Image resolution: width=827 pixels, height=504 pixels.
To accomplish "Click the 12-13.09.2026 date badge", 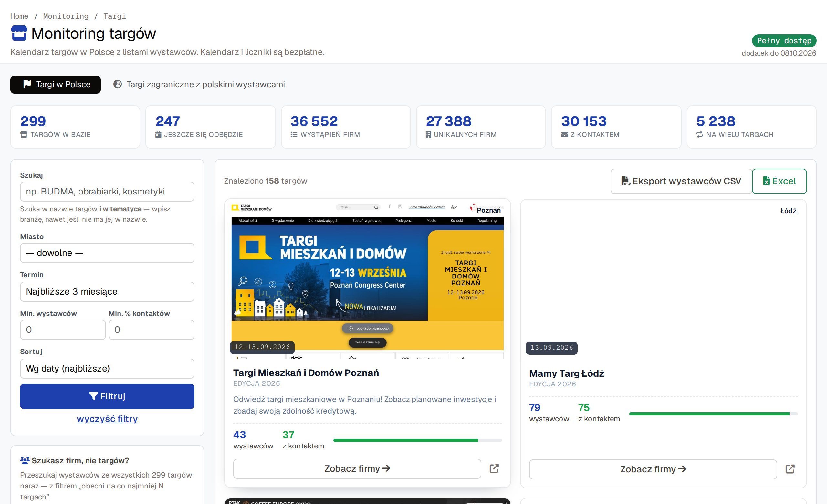I will 262,347.
